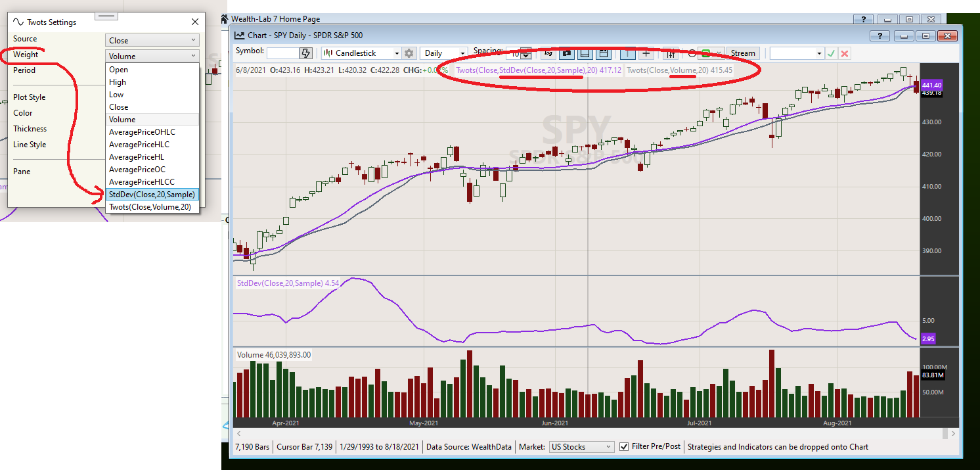The image size is (980, 470).
Task: Click the grip handle atop Twots Settings
Action: tap(106, 16)
